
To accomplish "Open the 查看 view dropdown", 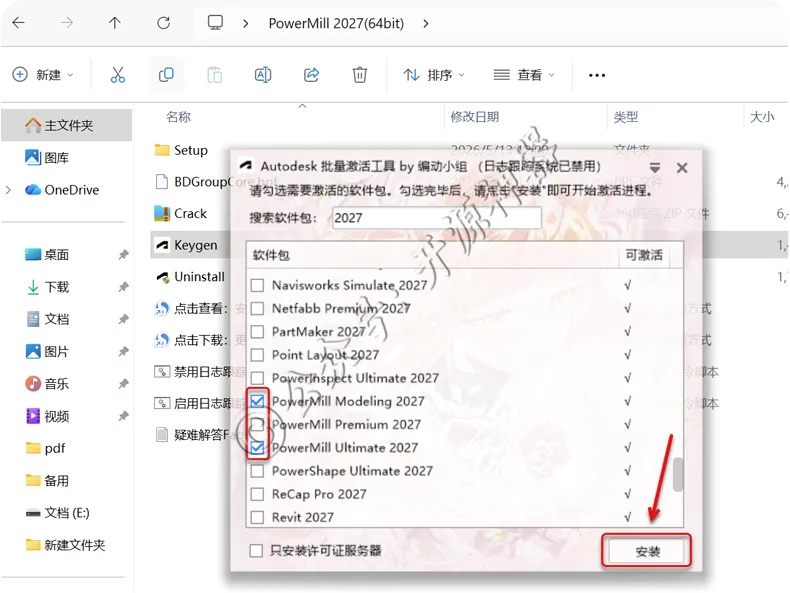I will click(524, 75).
